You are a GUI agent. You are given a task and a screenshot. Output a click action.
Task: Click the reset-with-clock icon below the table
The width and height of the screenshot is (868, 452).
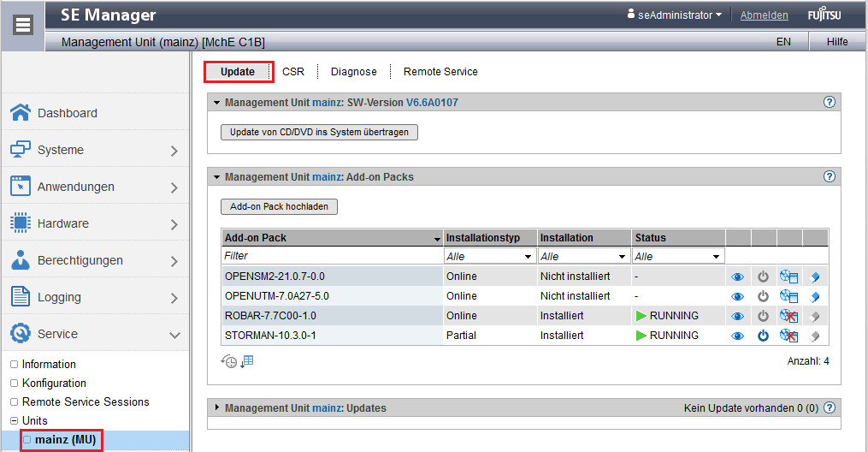click(228, 361)
